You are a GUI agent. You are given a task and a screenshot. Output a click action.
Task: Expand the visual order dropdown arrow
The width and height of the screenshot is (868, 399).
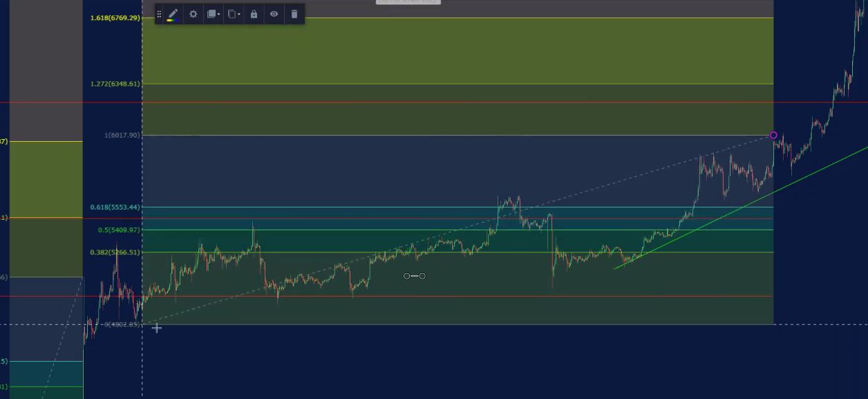(219, 15)
